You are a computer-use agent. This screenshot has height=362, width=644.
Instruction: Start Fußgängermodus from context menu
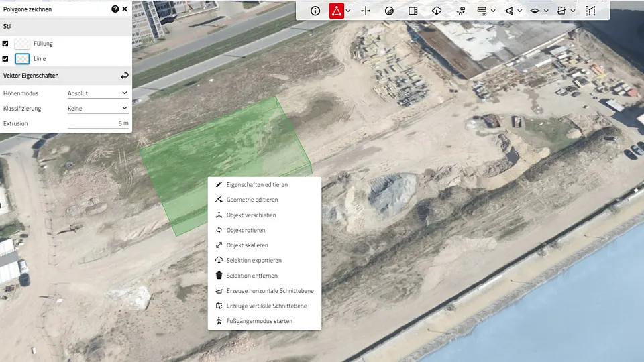pyautogui.click(x=259, y=321)
